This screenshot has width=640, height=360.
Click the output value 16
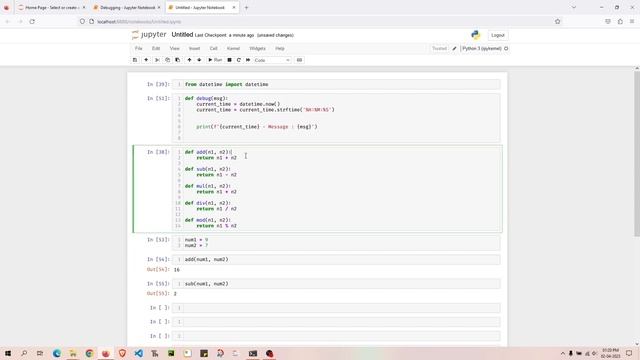coord(177,269)
